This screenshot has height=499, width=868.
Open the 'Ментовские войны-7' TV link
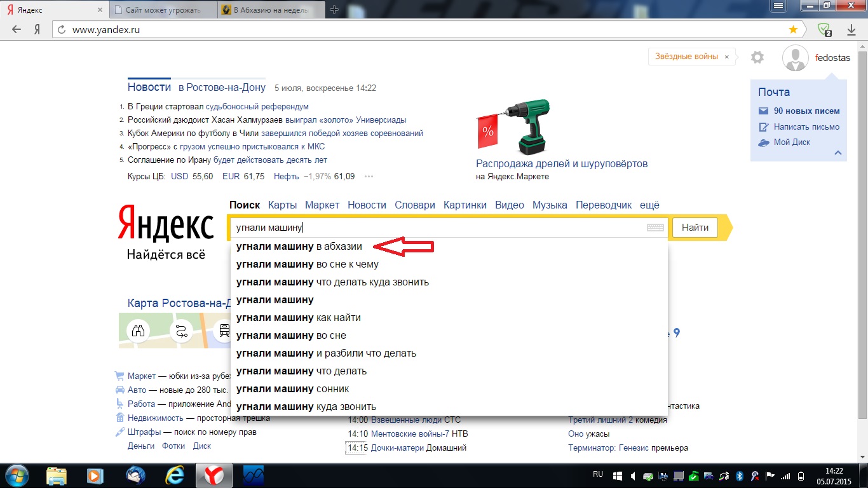coord(410,434)
